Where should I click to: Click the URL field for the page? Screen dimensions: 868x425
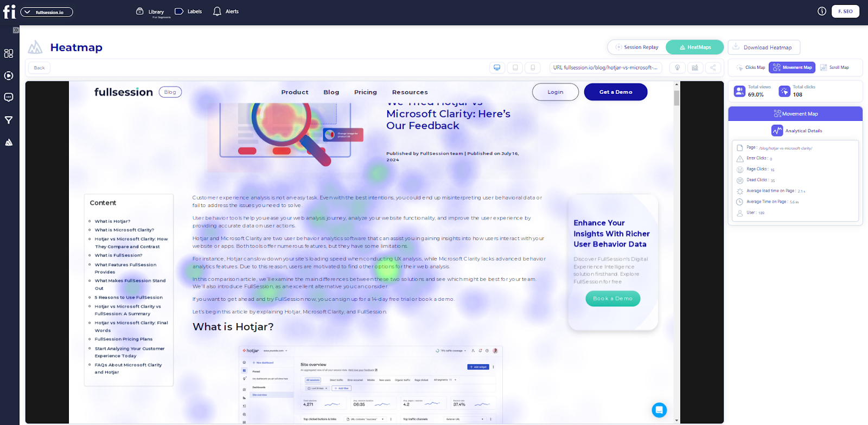(605, 68)
